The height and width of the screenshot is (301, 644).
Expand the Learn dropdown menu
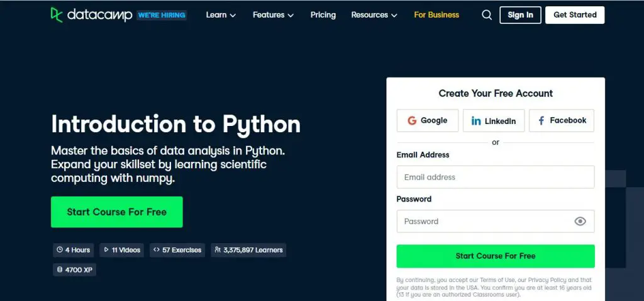(221, 15)
